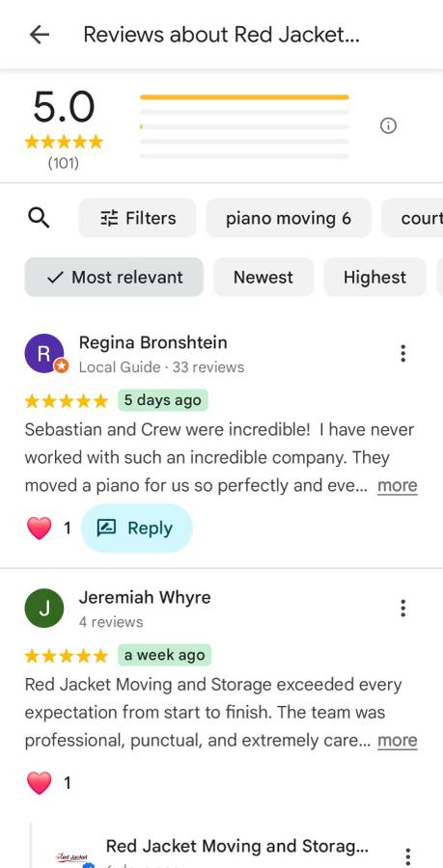Open rating info icon beside bars
The width and height of the screenshot is (443, 868).
point(388,126)
